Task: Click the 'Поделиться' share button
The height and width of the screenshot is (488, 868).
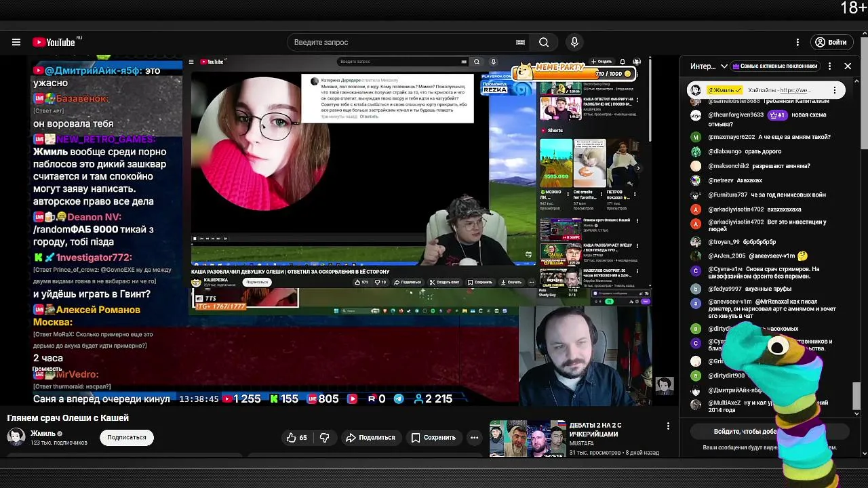Action: [370, 438]
